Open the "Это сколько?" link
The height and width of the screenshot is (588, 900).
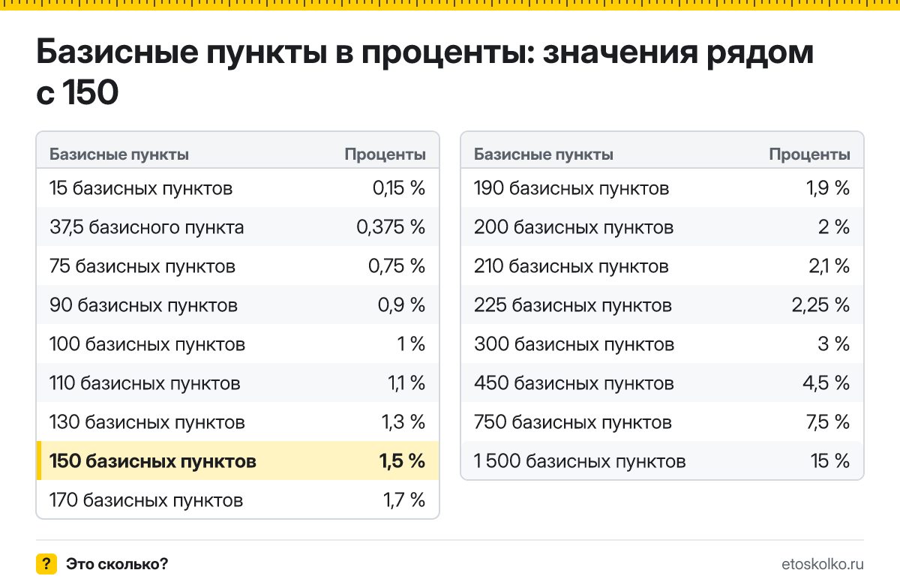pos(117,564)
